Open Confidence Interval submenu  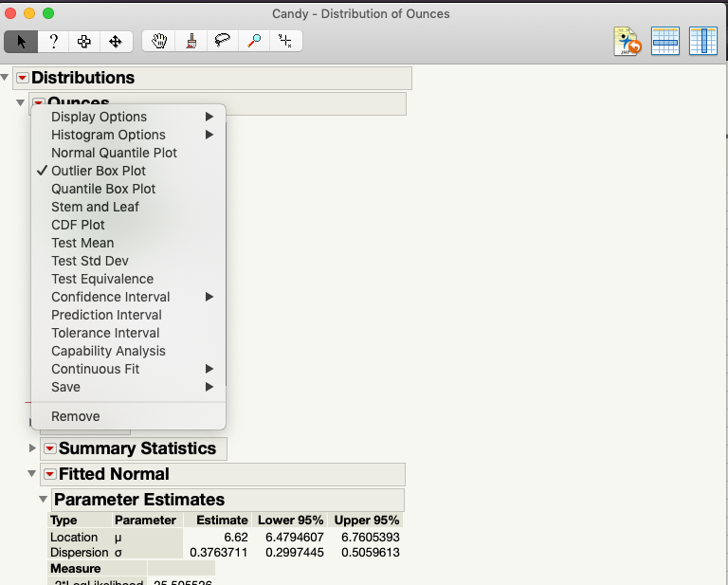128,297
